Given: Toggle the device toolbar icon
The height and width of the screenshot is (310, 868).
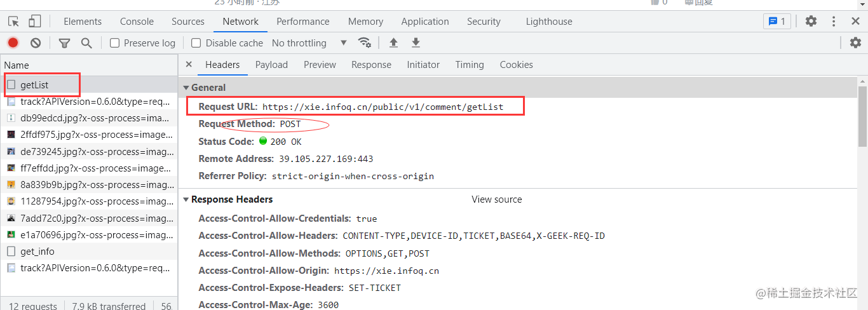Looking at the screenshot, I should (34, 22).
